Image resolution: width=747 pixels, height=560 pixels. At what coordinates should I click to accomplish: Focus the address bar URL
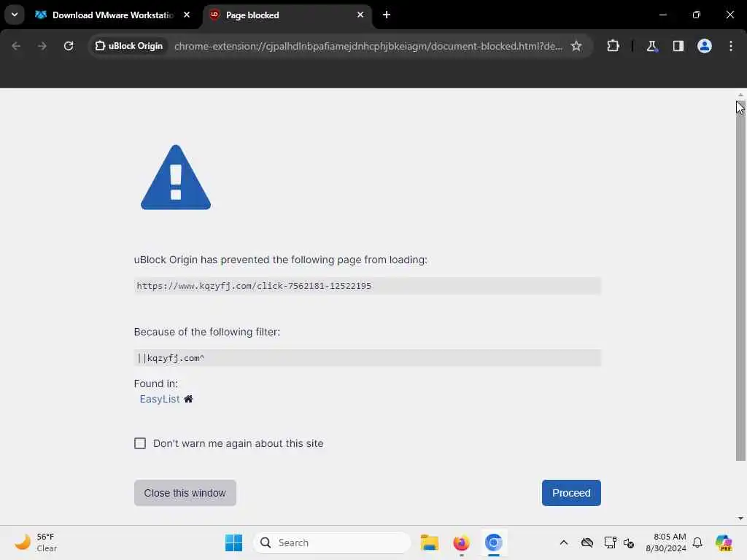[x=368, y=46]
